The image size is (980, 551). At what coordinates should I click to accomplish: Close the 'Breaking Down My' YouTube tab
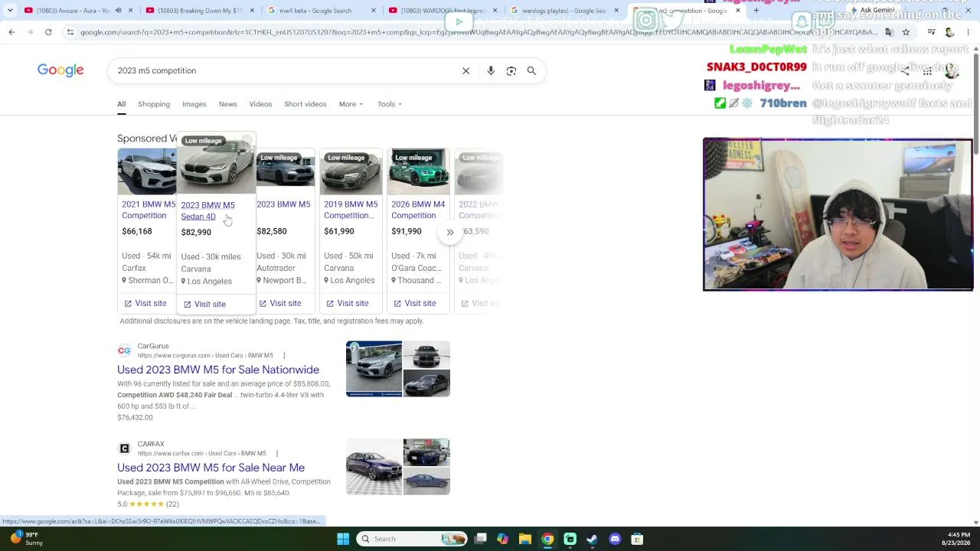(253, 11)
